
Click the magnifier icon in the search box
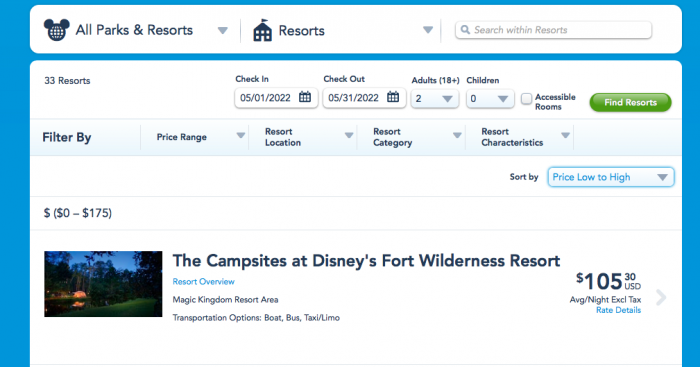click(x=465, y=30)
